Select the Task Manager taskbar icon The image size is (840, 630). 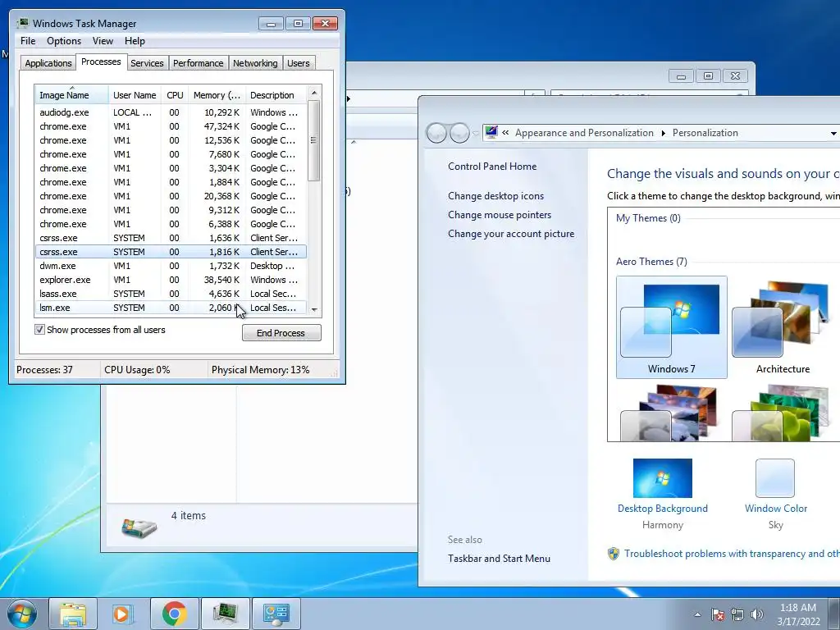pyautogui.click(x=225, y=614)
